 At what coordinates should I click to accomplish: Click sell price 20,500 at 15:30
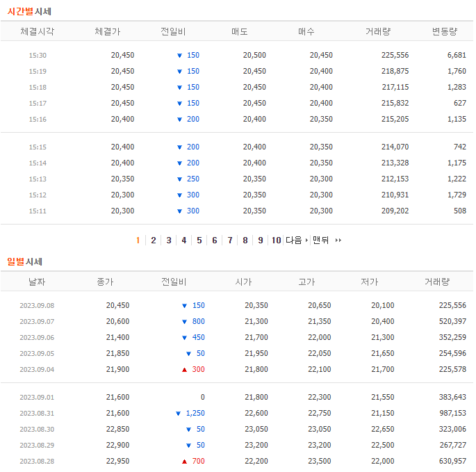point(254,55)
